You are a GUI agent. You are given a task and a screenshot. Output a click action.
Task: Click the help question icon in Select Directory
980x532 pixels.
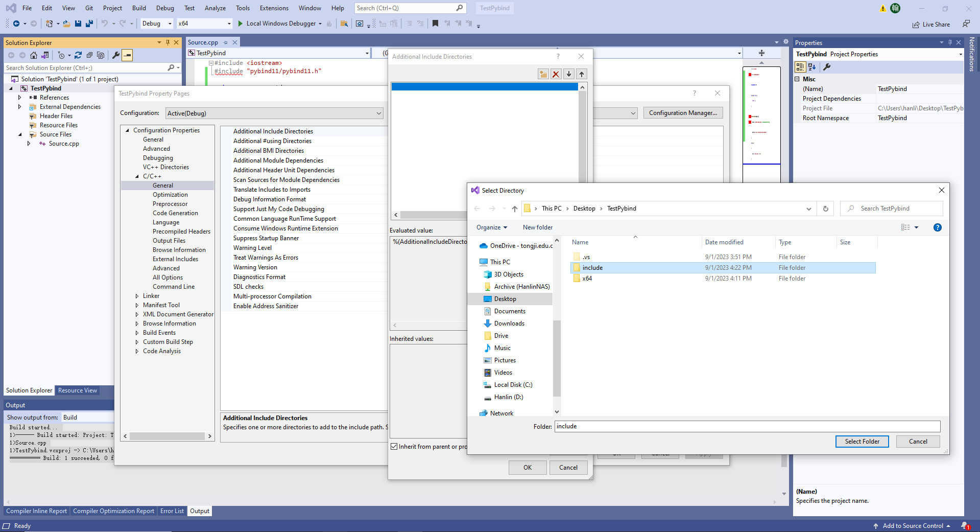click(938, 227)
